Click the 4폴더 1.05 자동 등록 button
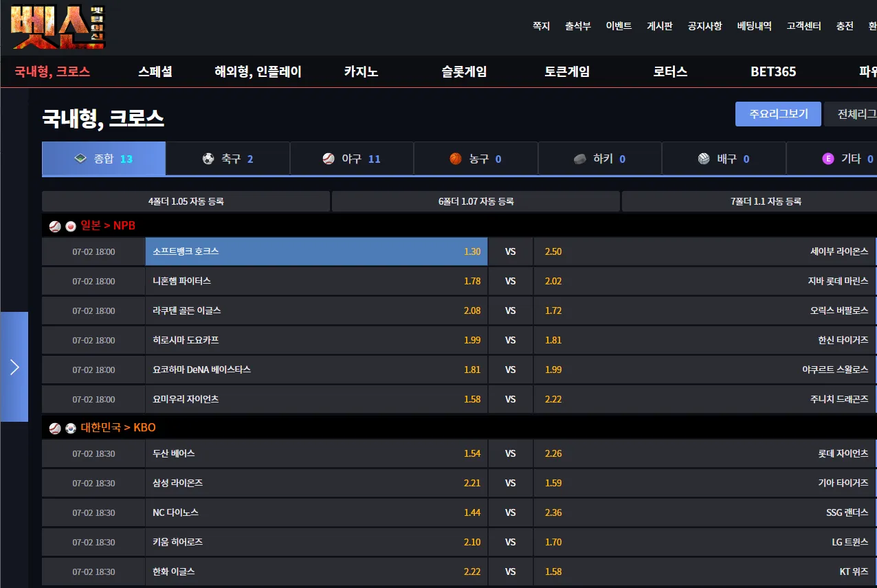This screenshot has height=588, width=877. pos(186,201)
